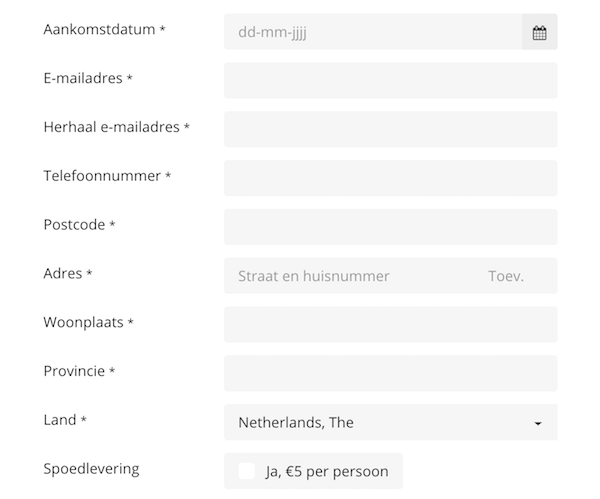
Task: Focus the E-mailadres input field
Action: coord(391,81)
